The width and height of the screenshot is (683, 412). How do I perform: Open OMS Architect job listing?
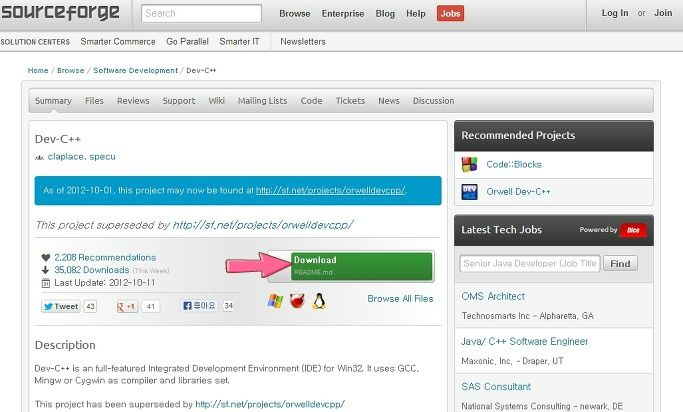(x=493, y=296)
